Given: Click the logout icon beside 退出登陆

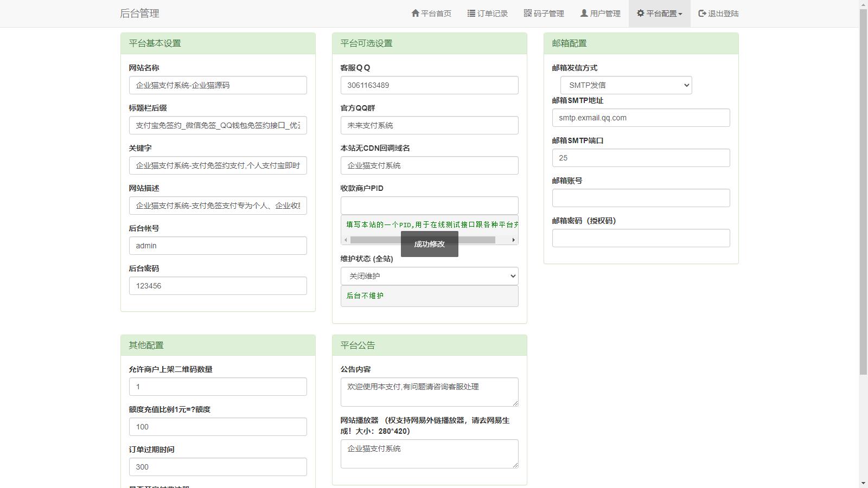Looking at the screenshot, I should point(702,13).
